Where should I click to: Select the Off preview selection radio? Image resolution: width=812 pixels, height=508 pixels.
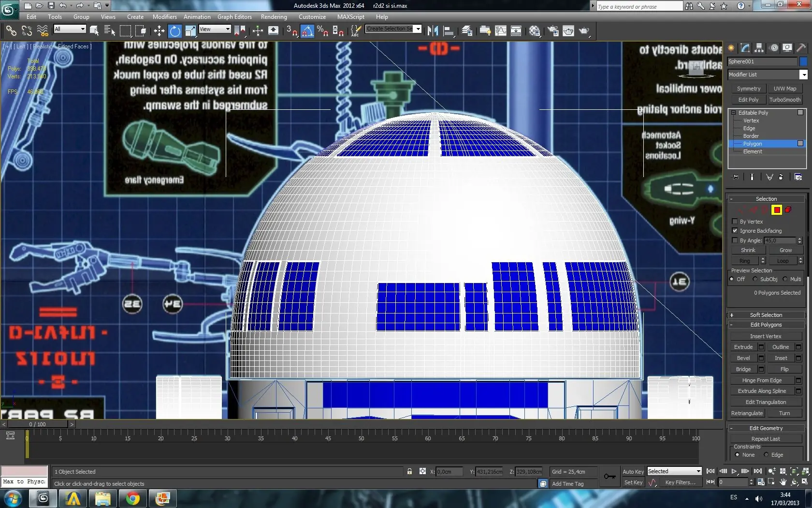tap(732, 279)
